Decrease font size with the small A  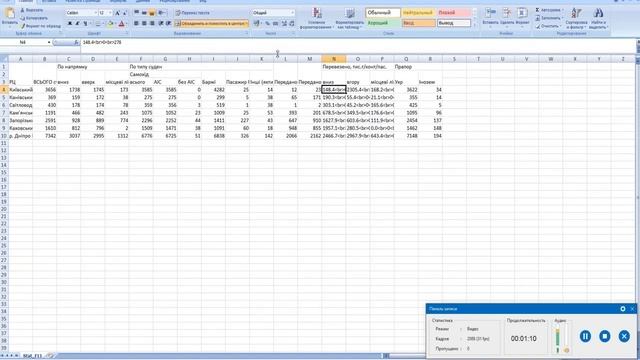pos(125,13)
